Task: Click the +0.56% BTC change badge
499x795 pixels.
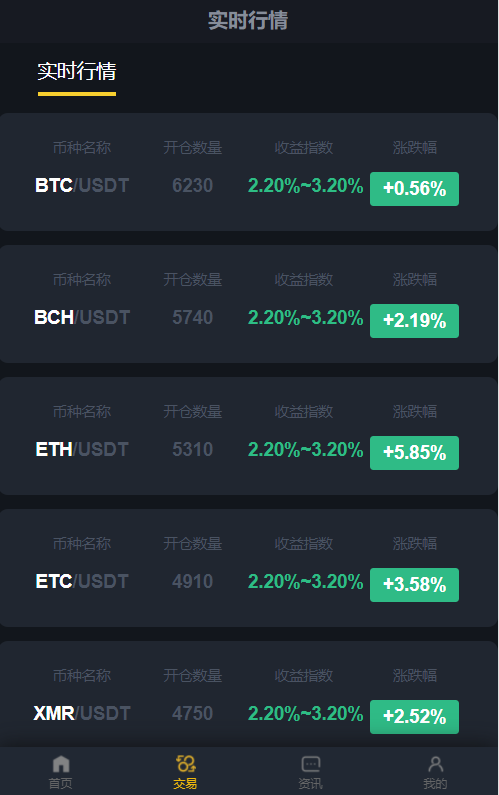Action: pyautogui.click(x=414, y=189)
